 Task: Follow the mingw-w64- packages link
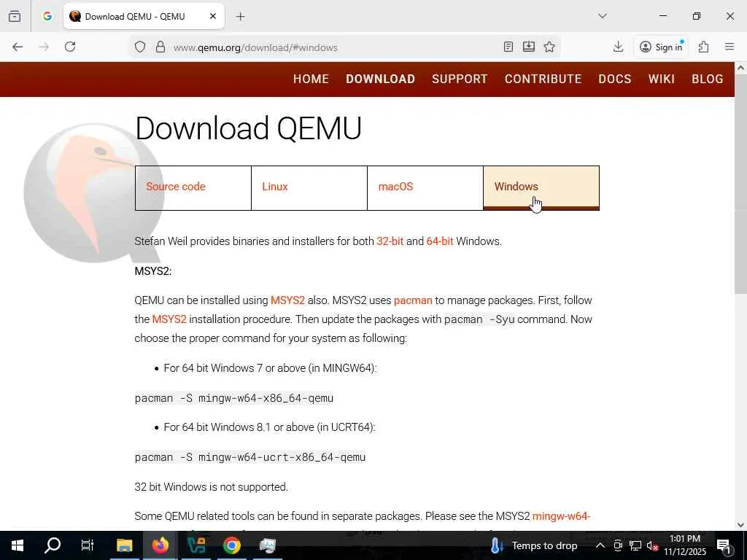[x=561, y=516]
